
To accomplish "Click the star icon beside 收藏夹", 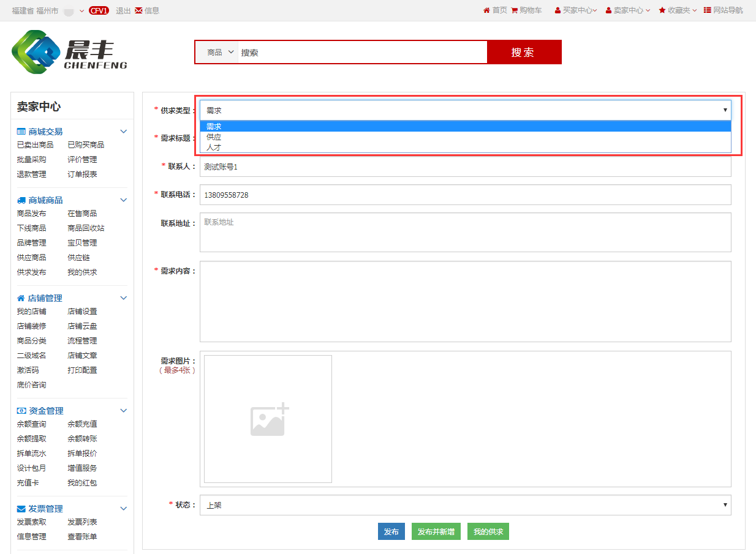I will coord(662,10).
